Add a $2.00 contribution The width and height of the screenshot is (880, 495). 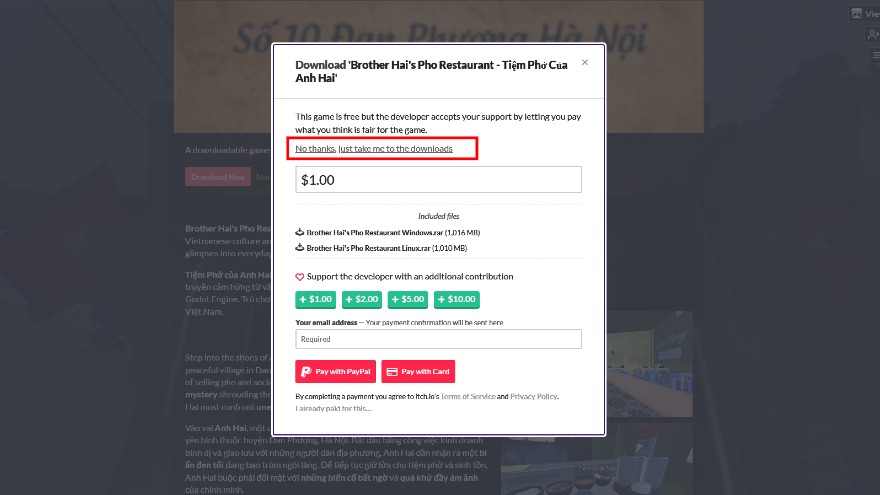click(x=362, y=299)
